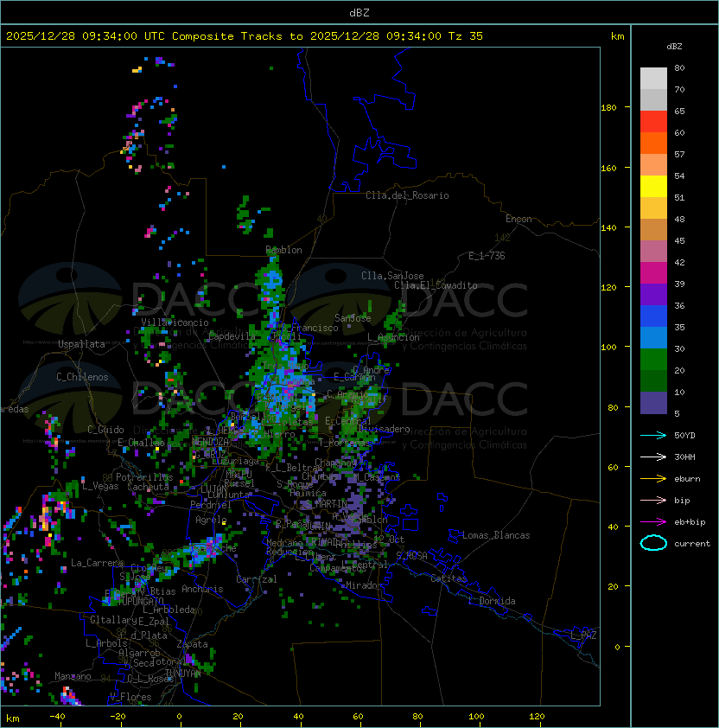The width and height of the screenshot is (719, 728).
Task: Click the 'Anchoris' map label
Action: pos(202,589)
